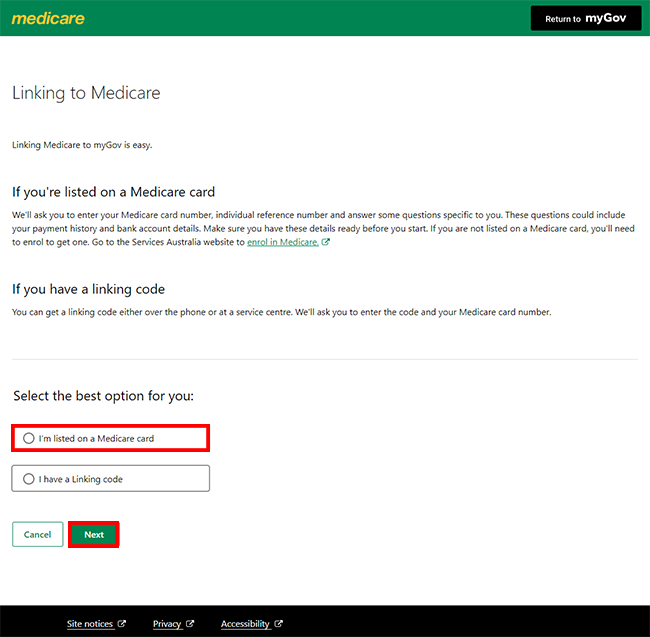650x637 pixels.
Task: Choose the "I have a Linking code" option
Action: [29, 479]
